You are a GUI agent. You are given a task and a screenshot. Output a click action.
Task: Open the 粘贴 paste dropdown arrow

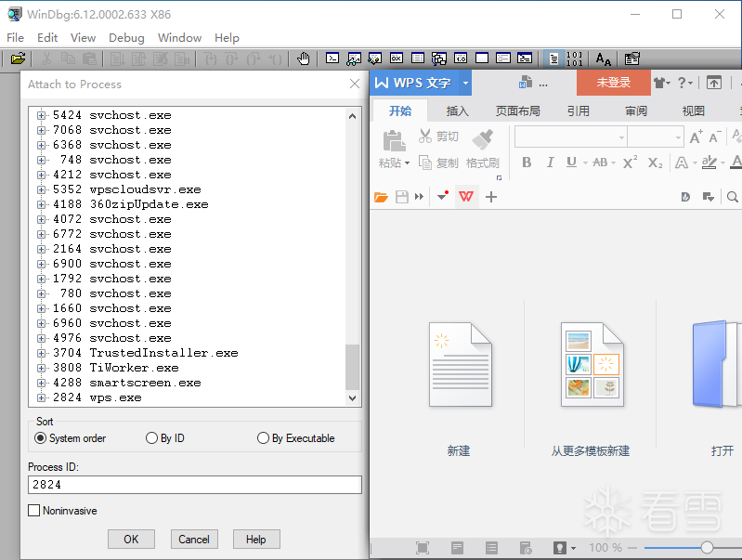point(407,163)
